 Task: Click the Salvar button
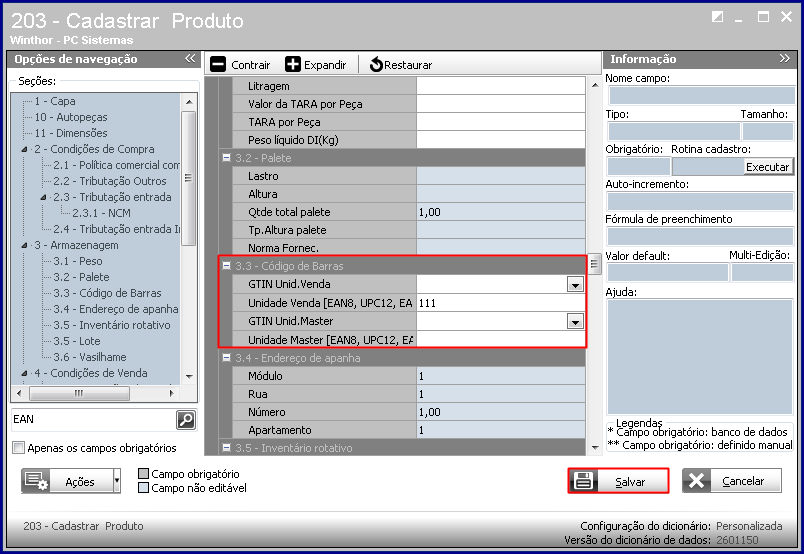point(618,481)
